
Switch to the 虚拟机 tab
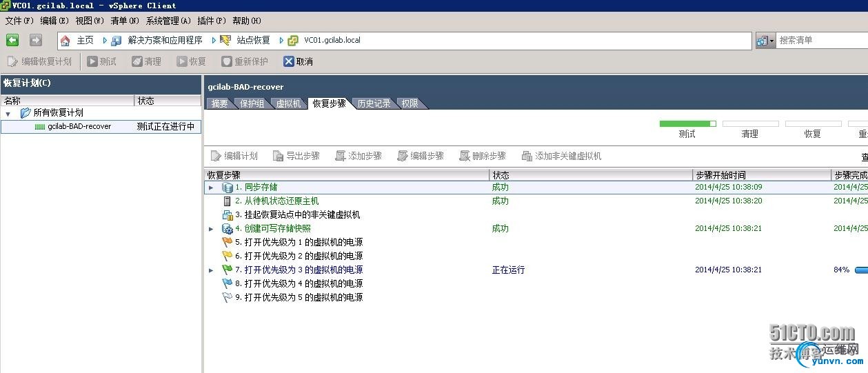(288, 103)
